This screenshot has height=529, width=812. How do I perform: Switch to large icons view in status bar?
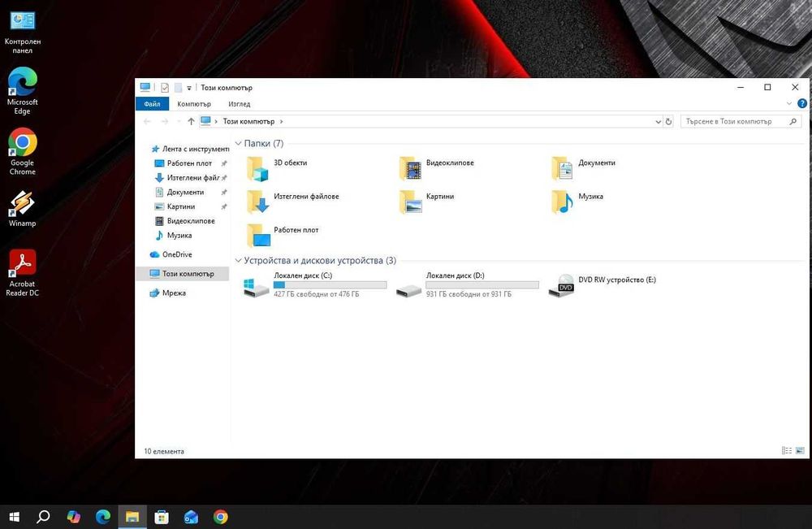click(800, 451)
